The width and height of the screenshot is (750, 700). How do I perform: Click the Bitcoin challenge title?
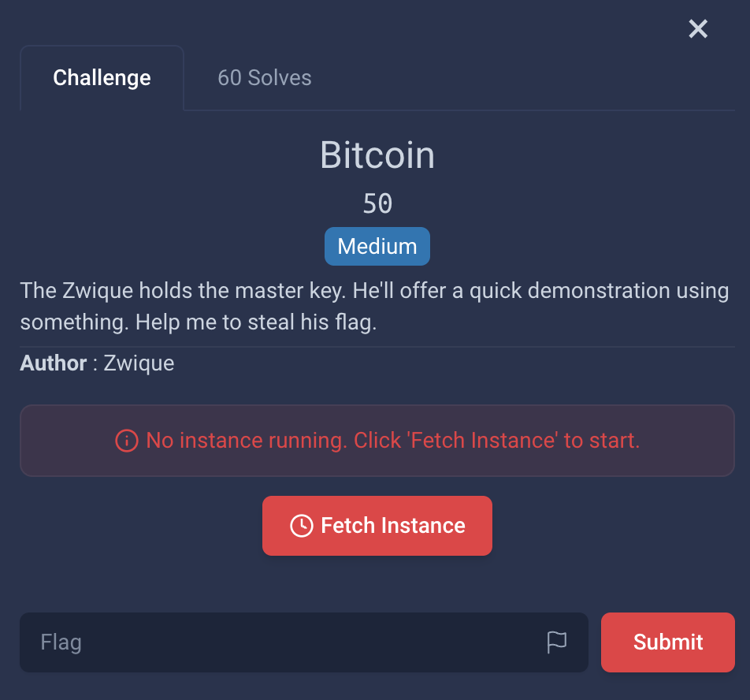[377, 155]
